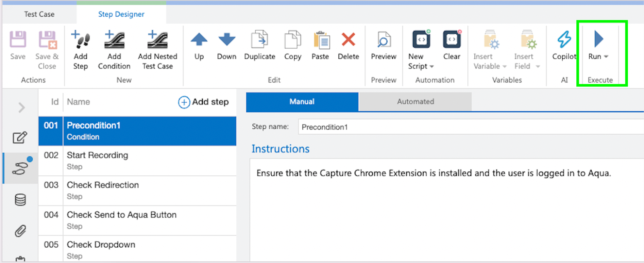The width and height of the screenshot is (644, 263).
Task: Duplicate the selected step
Action: [260, 40]
